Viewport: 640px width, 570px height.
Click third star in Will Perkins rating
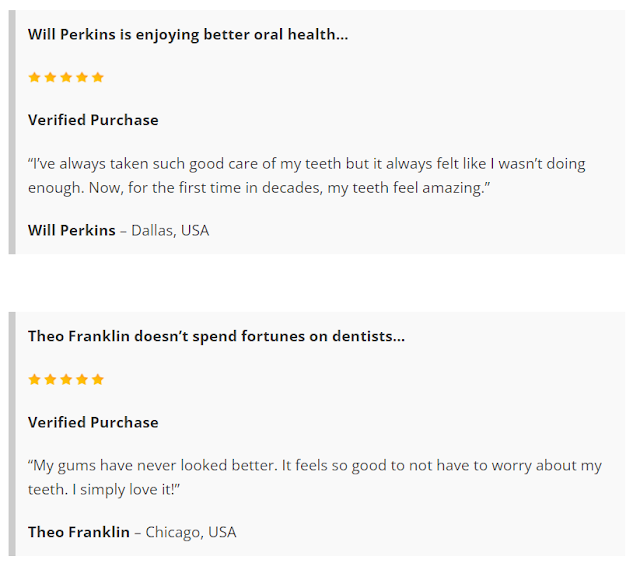click(66, 77)
